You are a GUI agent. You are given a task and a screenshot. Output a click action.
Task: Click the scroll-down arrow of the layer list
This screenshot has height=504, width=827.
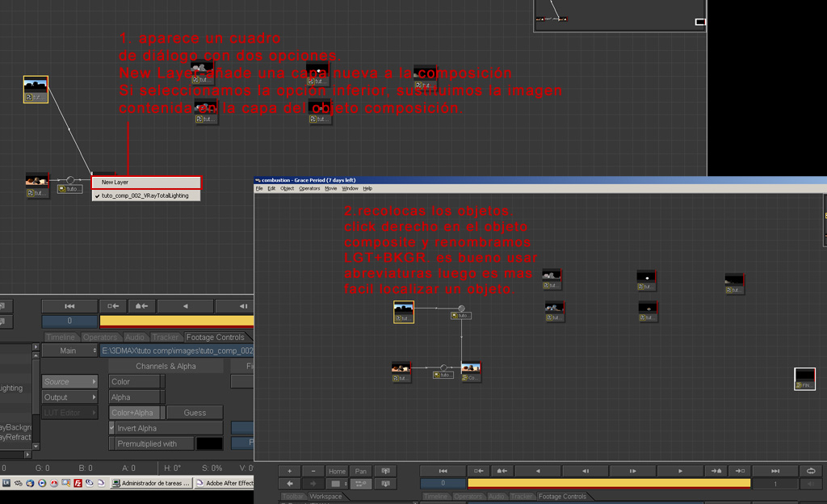(36, 446)
